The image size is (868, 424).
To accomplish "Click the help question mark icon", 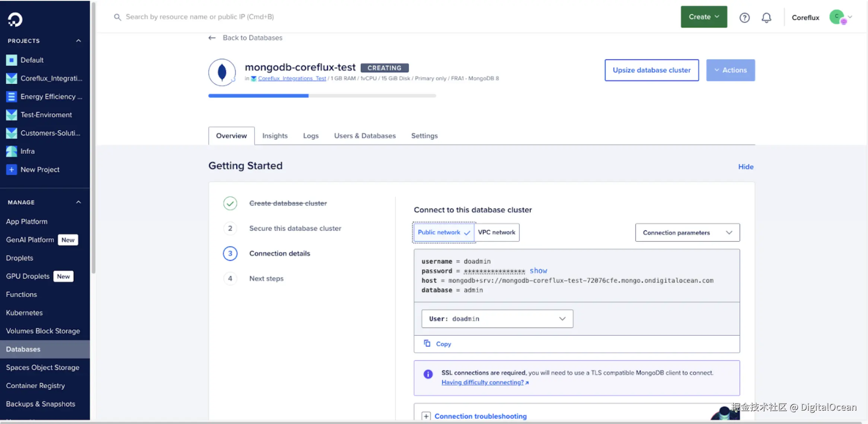I will [x=744, y=17].
